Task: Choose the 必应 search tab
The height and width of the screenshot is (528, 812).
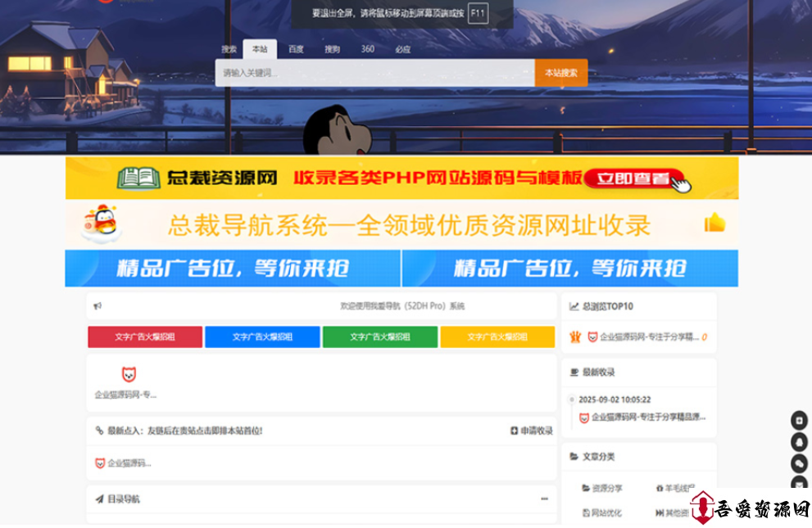Action: click(403, 49)
